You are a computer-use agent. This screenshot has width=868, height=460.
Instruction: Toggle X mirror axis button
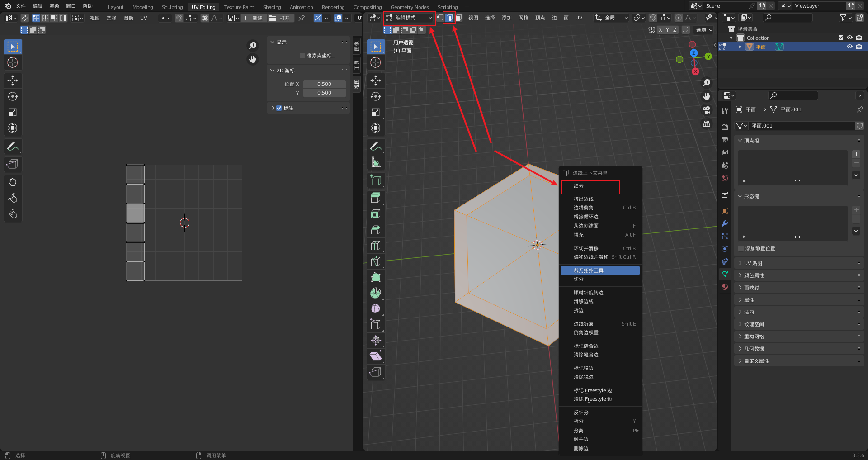[x=660, y=30]
